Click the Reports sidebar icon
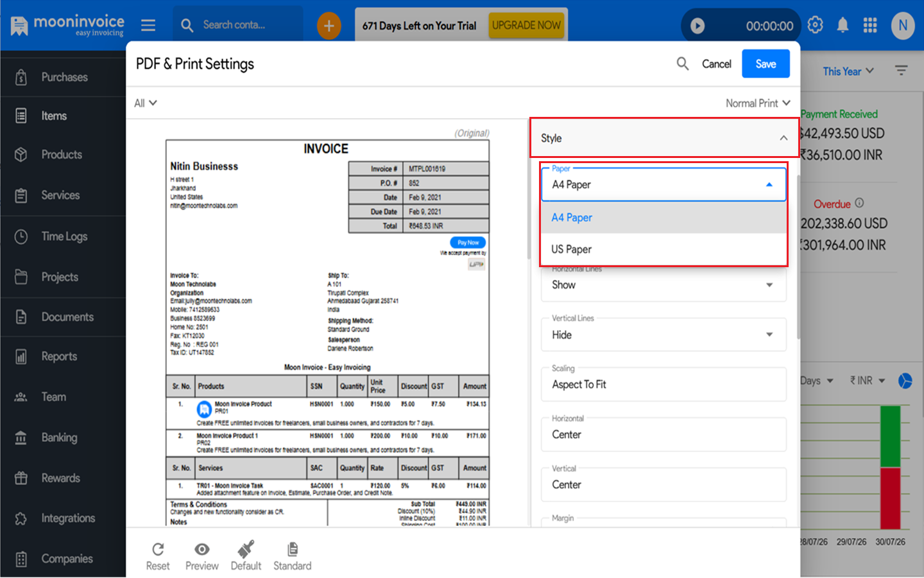924x578 pixels. pyautogui.click(x=21, y=356)
